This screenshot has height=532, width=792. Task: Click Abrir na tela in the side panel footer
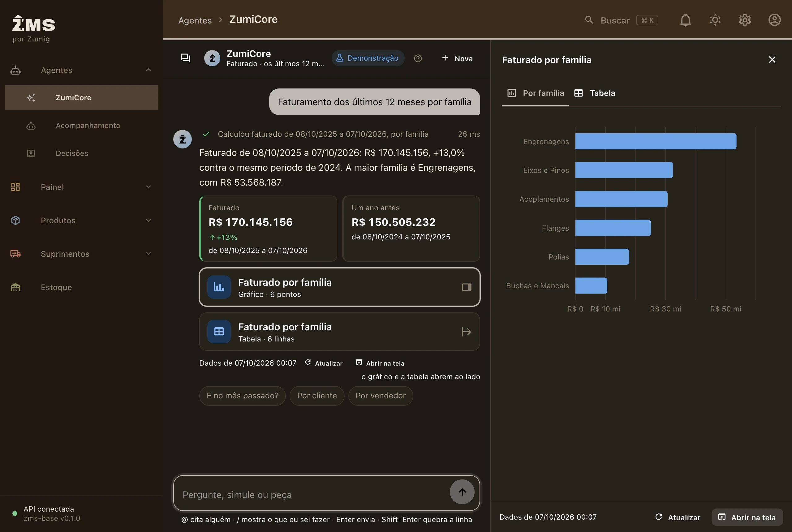coord(747,517)
